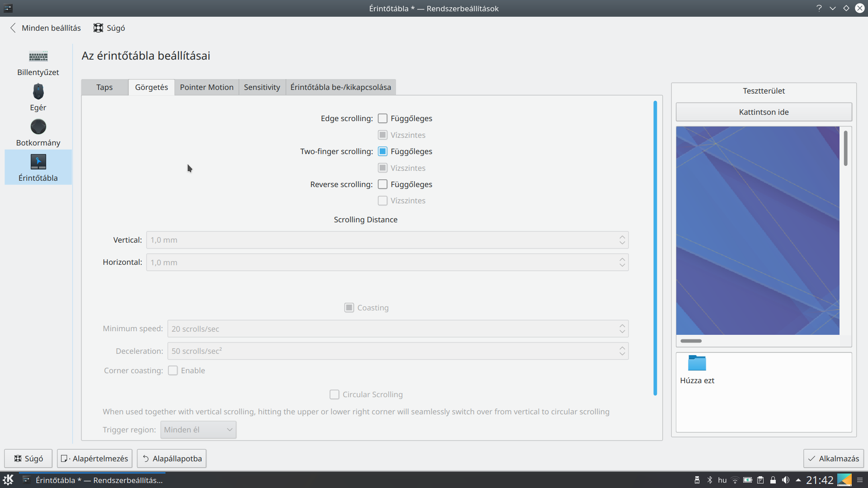
Task: Open the Sensitivity tab
Action: [262, 87]
